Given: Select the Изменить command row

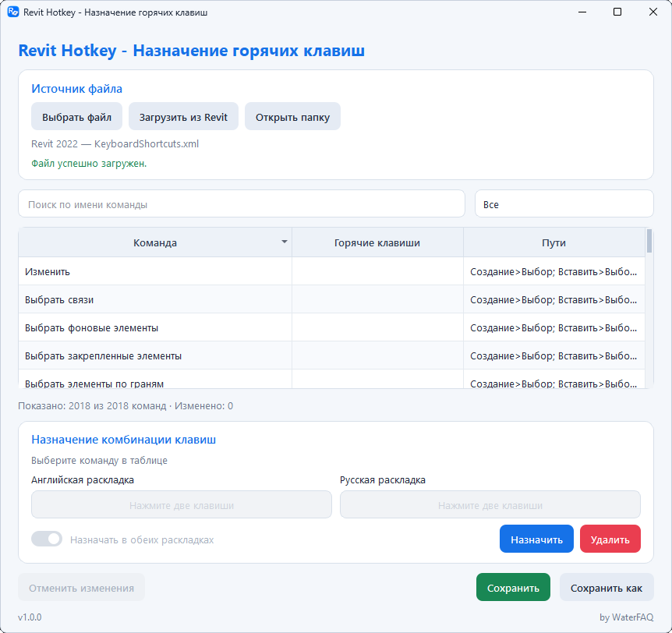Looking at the screenshot, I should pyautogui.click(x=332, y=272).
